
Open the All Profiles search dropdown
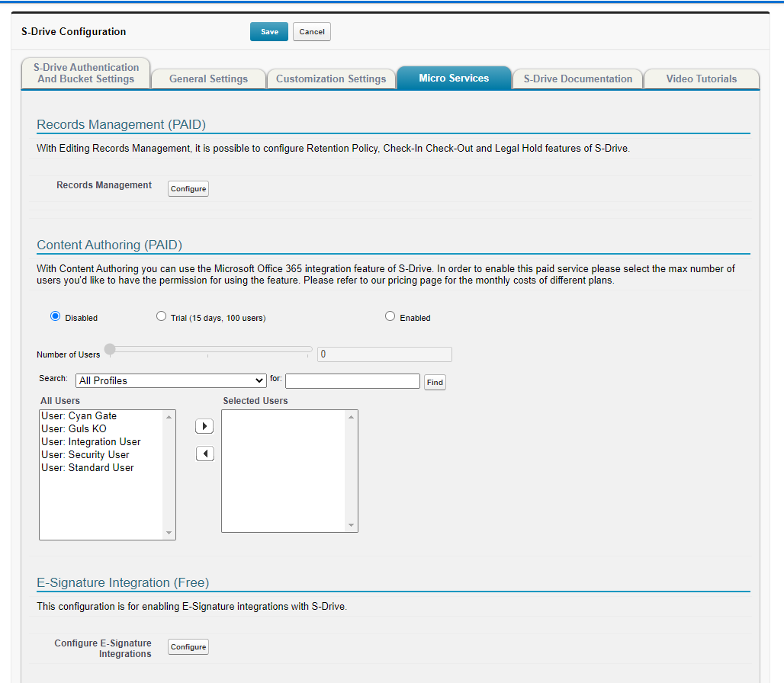click(x=171, y=380)
